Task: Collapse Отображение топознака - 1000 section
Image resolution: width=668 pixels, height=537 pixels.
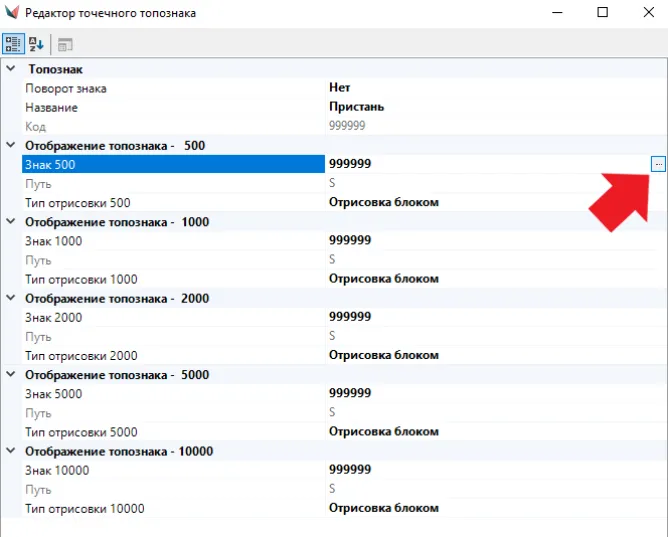Action: pyautogui.click(x=11, y=222)
